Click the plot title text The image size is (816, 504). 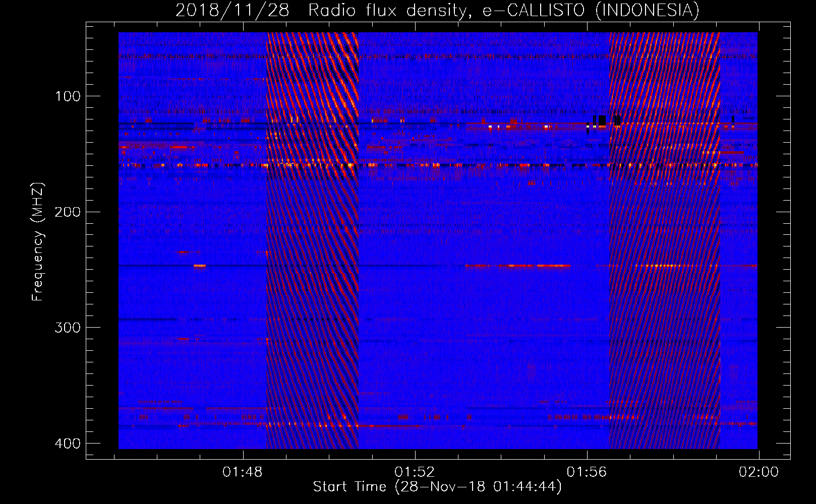point(437,10)
